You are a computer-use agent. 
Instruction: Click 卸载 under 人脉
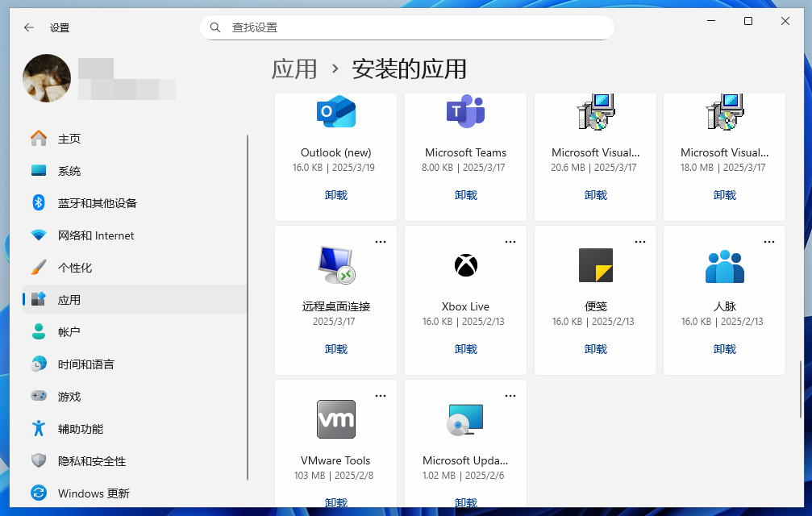click(724, 349)
